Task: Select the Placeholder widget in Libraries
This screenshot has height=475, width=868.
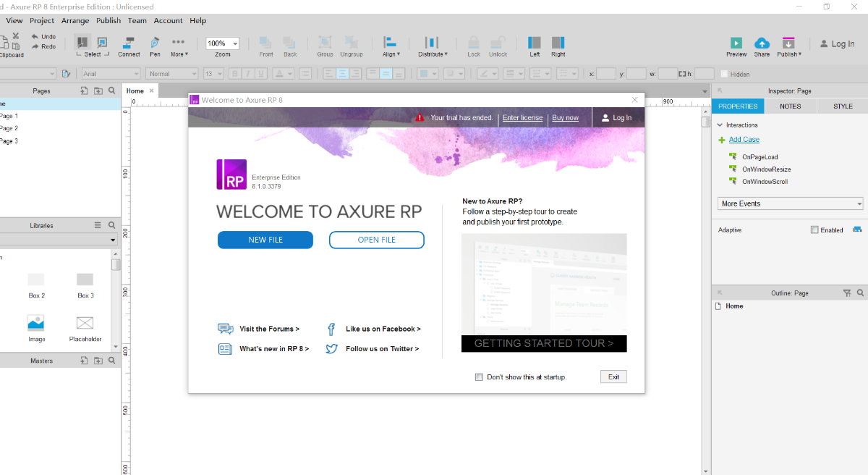Action: pos(85,328)
